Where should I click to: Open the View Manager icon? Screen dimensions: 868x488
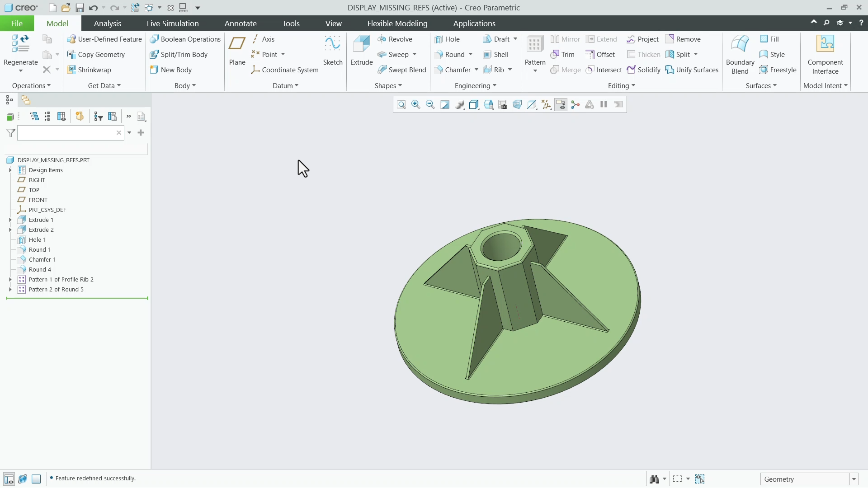click(503, 105)
